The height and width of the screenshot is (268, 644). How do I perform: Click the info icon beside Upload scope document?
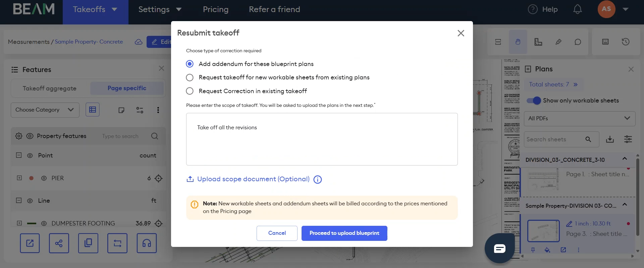point(317,180)
